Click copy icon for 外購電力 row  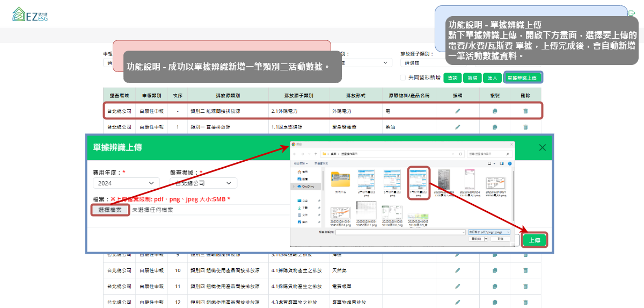click(495, 111)
